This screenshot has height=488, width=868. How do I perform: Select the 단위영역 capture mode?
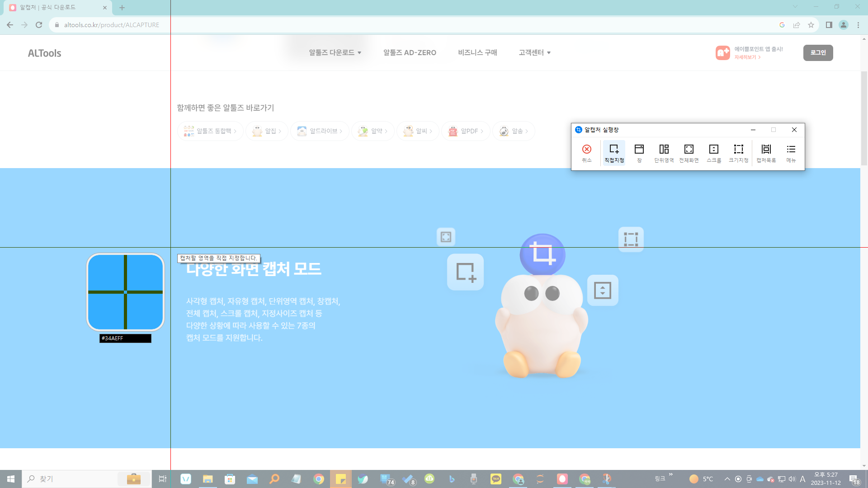tap(663, 153)
